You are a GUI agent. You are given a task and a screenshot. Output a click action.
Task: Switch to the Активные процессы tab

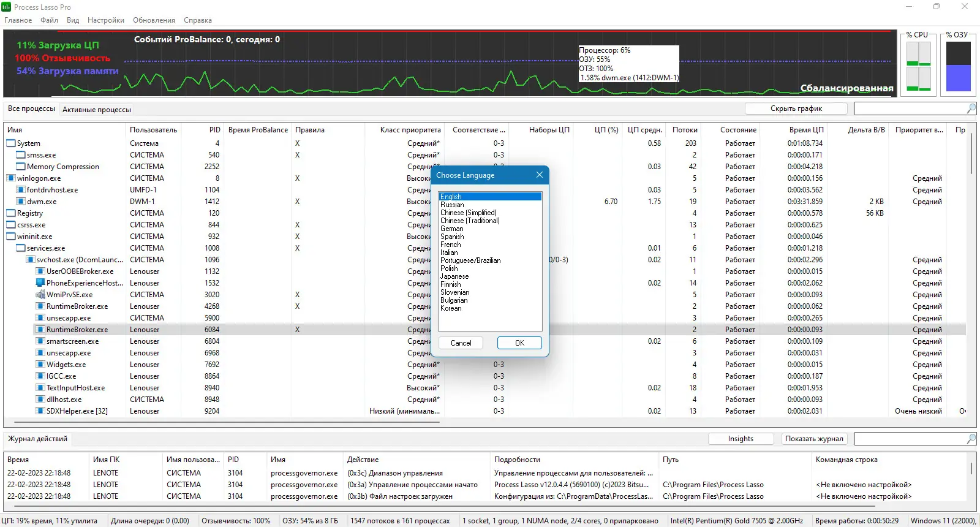pyautogui.click(x=97, y=110)
